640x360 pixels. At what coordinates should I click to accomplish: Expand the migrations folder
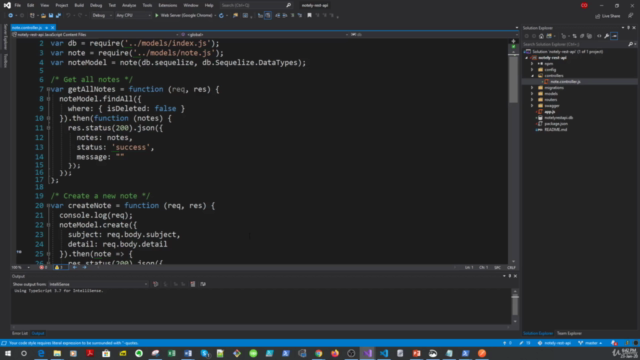pos(532,88)
